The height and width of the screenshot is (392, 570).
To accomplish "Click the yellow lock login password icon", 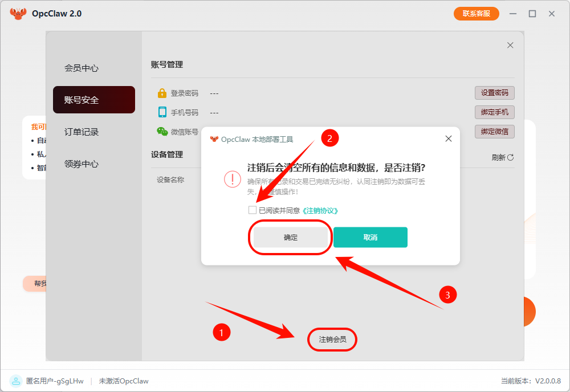I will click(162, 93).
